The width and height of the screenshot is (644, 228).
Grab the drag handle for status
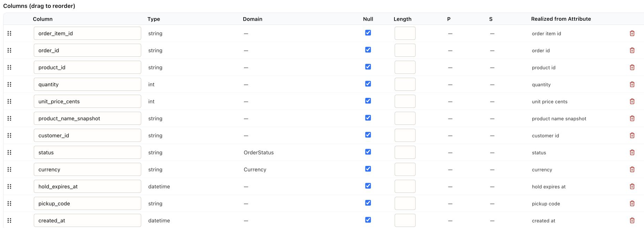9,153
